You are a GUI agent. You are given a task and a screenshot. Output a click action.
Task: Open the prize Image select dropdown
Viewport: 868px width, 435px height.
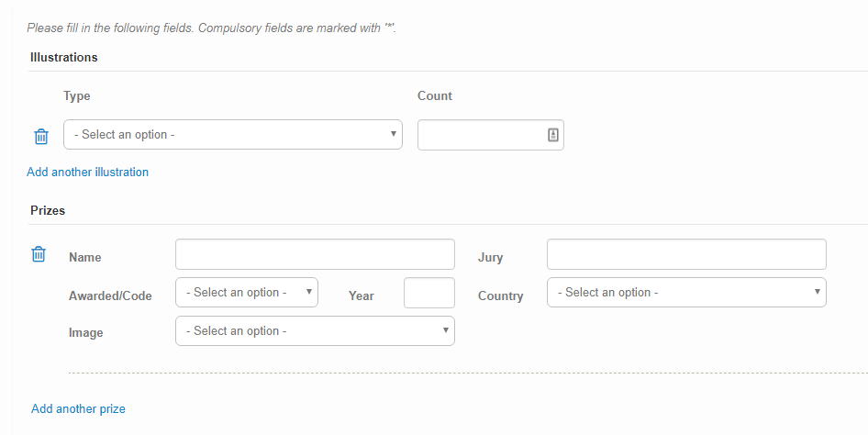point(315,331)
